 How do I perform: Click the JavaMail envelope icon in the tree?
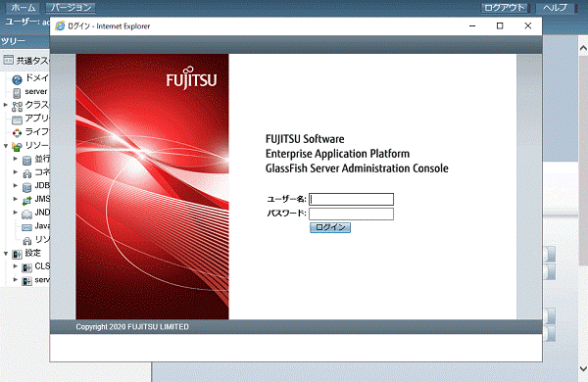[x=27, y=227]
